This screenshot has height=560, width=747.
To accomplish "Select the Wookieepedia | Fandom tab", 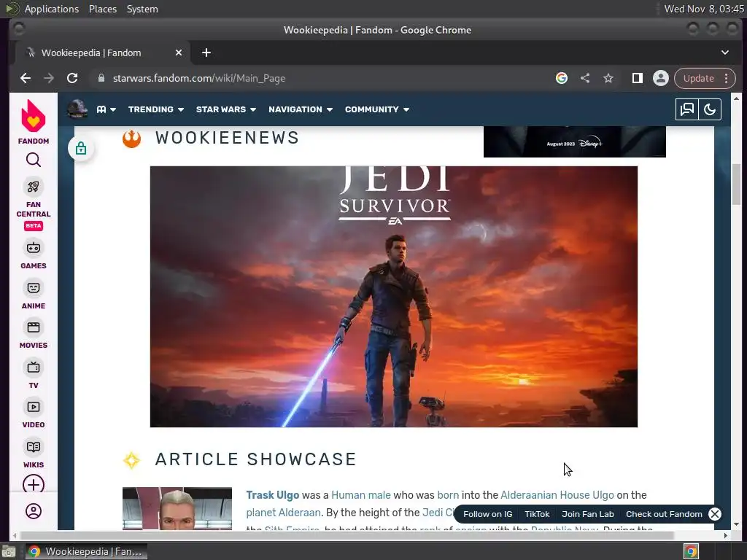I will 101,52.
